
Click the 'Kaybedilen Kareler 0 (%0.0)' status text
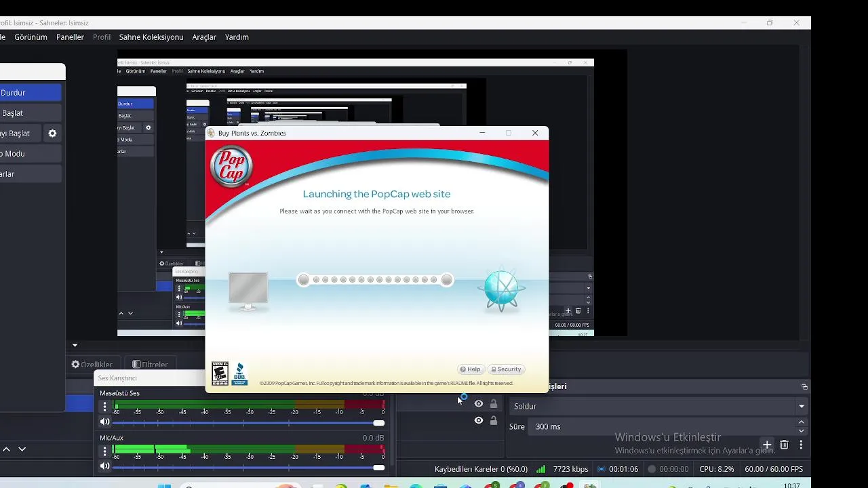481,469
